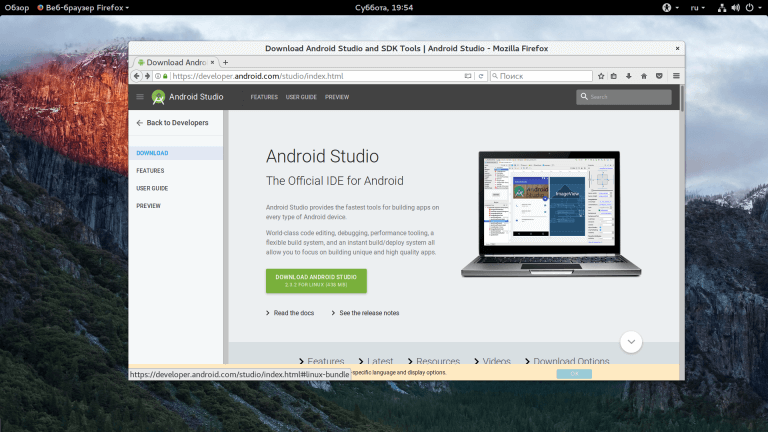
Task: Open USER GUIDE in the site header
Action: pos(301,97)
